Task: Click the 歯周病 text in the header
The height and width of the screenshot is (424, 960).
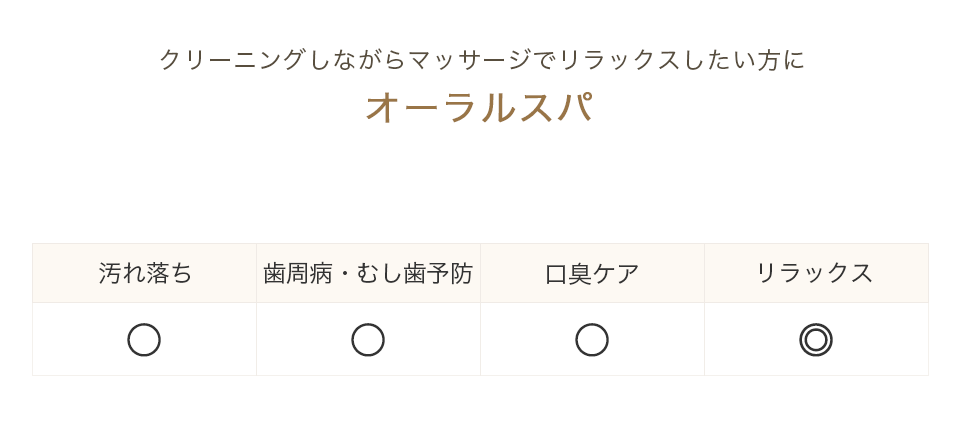Action: click(x=298, y=273)
